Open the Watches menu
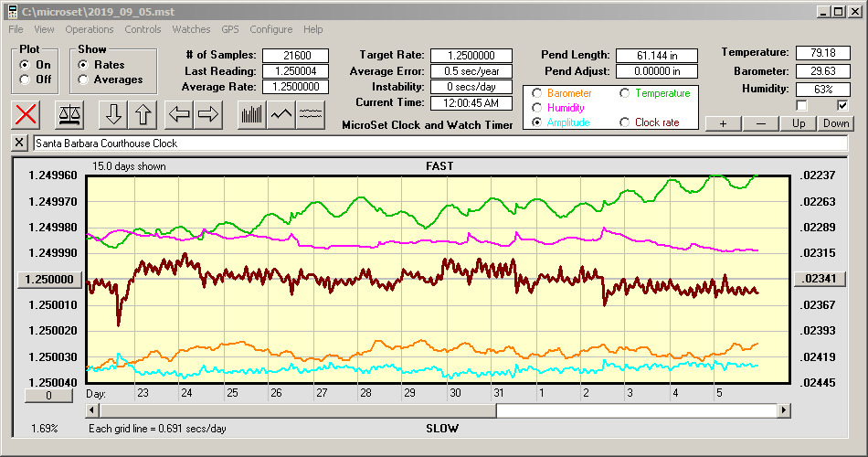The image size is (868, 457). point(191,29)
